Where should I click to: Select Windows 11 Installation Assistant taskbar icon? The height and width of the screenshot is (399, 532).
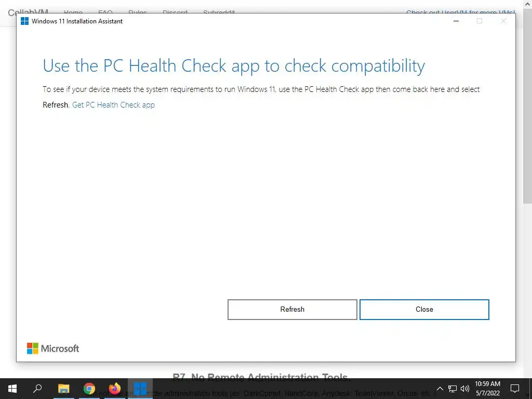140,389
